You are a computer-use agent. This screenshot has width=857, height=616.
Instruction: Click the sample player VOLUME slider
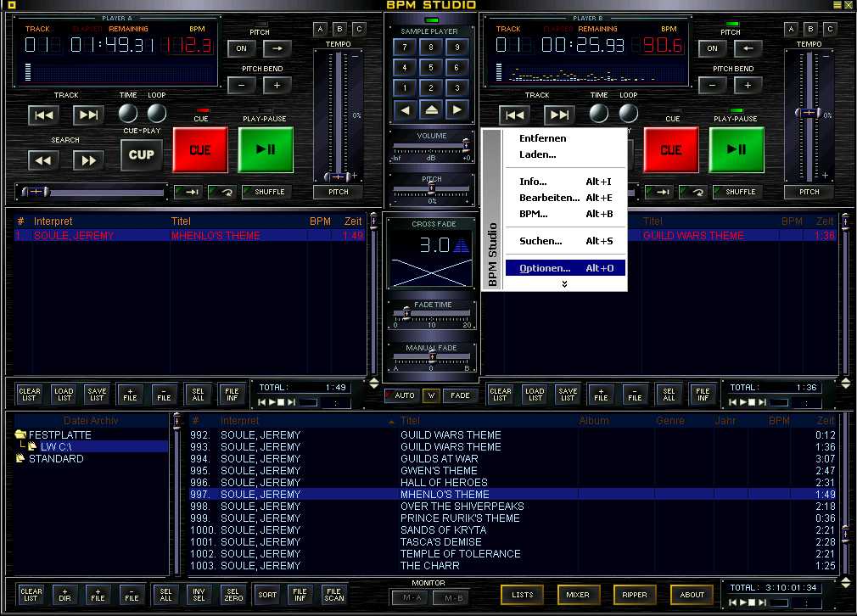click(431, 147)
